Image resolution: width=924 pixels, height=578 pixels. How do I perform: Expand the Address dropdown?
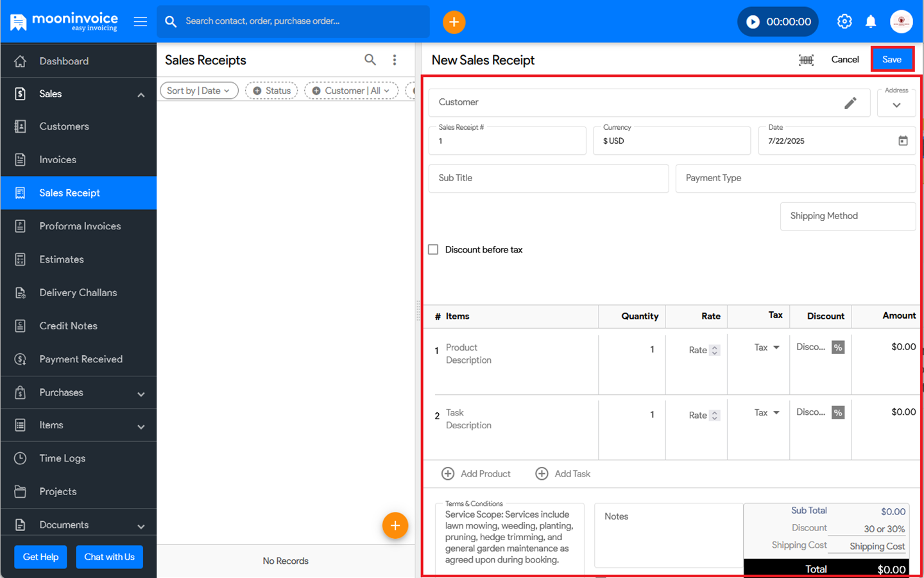pos(896,105)
